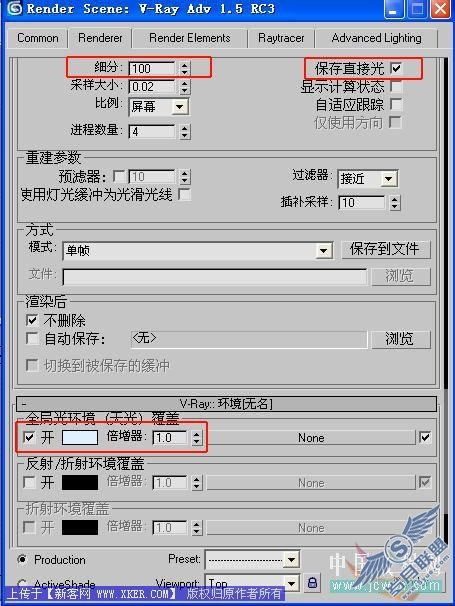The height and width of the screenshot is (606, 455).
Task: Switch to the Render Elements tab
Action: [189, 38]
